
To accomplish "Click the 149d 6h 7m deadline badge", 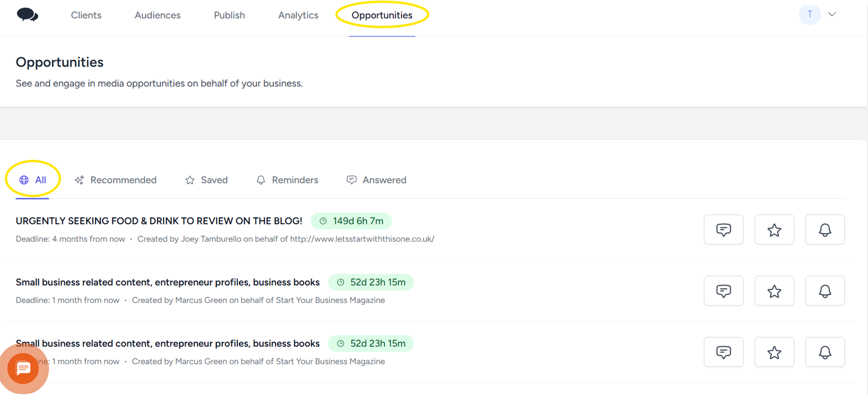I will 351,221.
